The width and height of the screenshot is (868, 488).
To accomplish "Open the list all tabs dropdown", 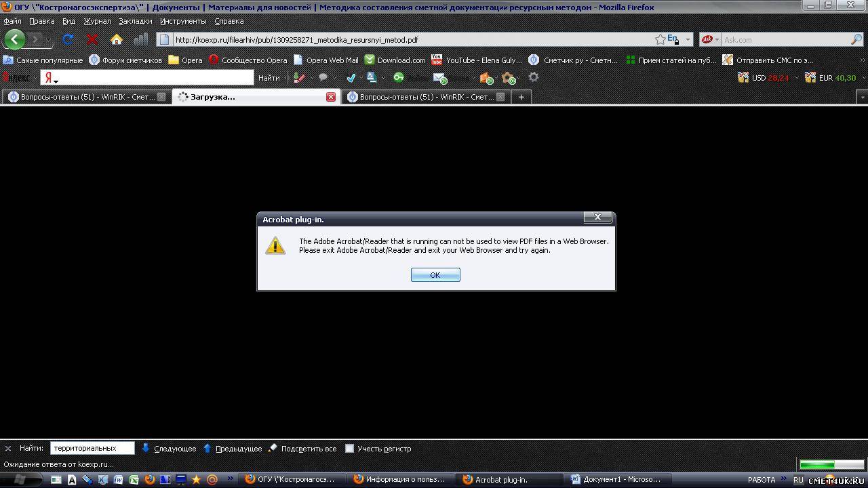I will tap(862, 97).
